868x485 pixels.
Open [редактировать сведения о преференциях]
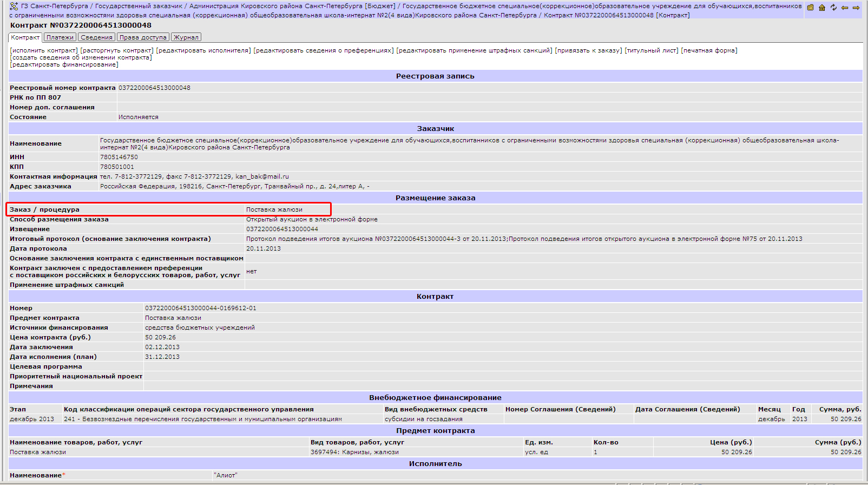click(x=324, y=50)
